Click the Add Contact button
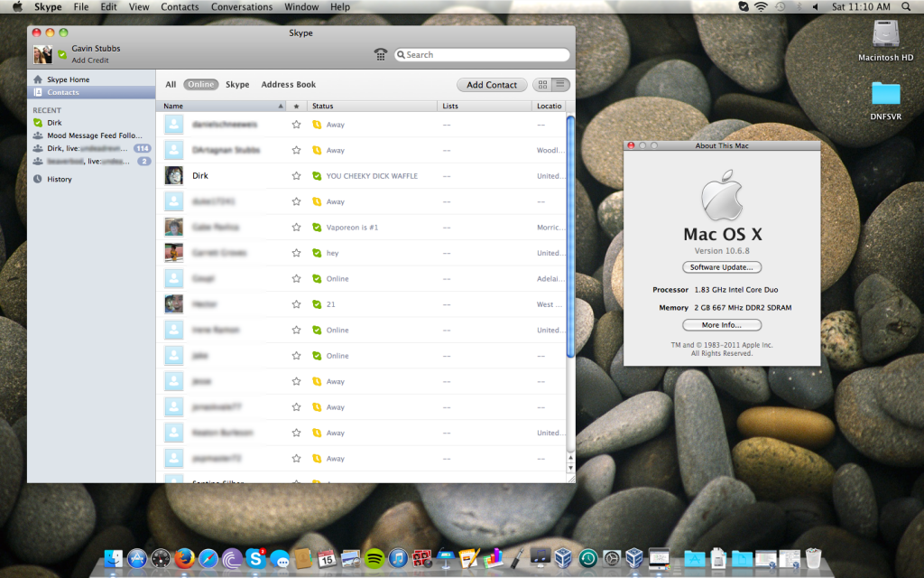 pyautogui.click(x=492, y=85)
